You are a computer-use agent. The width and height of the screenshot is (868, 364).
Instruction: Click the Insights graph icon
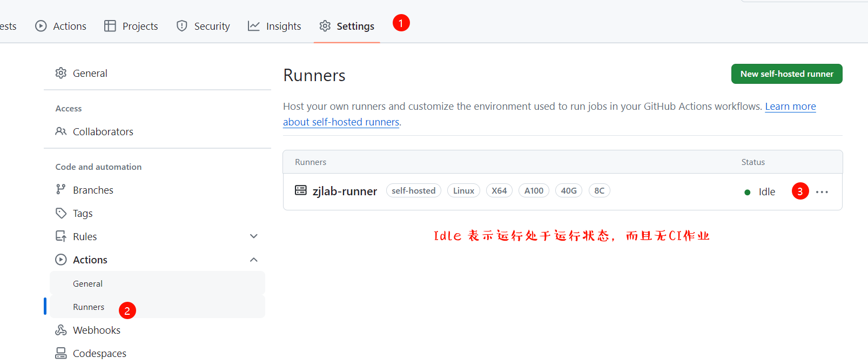tap(254, 26)
